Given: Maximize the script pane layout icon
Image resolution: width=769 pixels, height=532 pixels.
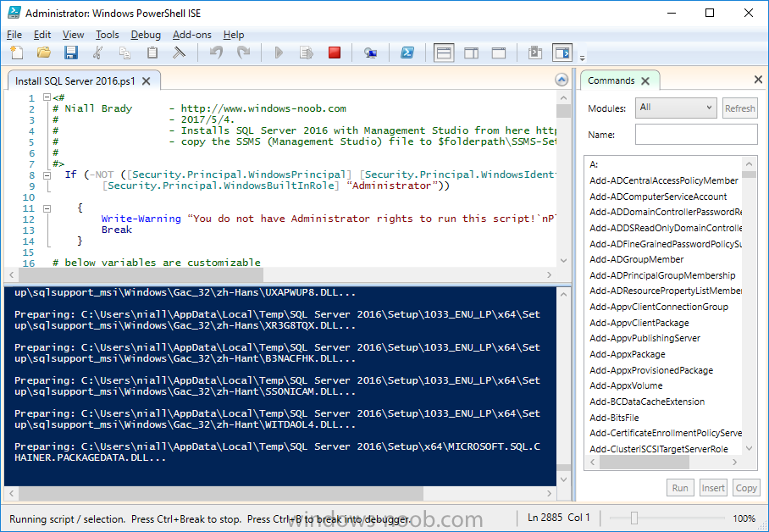Looking at the screenshot, I should point(499,53).
